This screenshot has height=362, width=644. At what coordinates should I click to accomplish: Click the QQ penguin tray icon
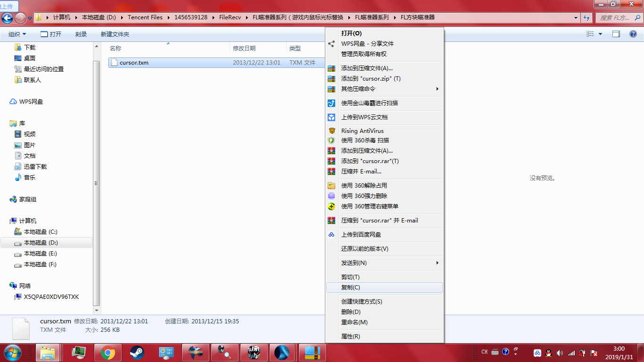coord(548,353)
